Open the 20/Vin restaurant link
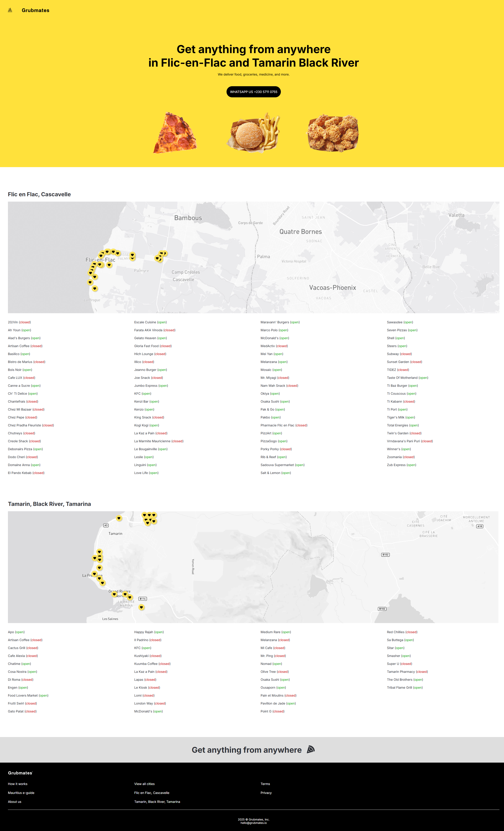 [19, 322]
